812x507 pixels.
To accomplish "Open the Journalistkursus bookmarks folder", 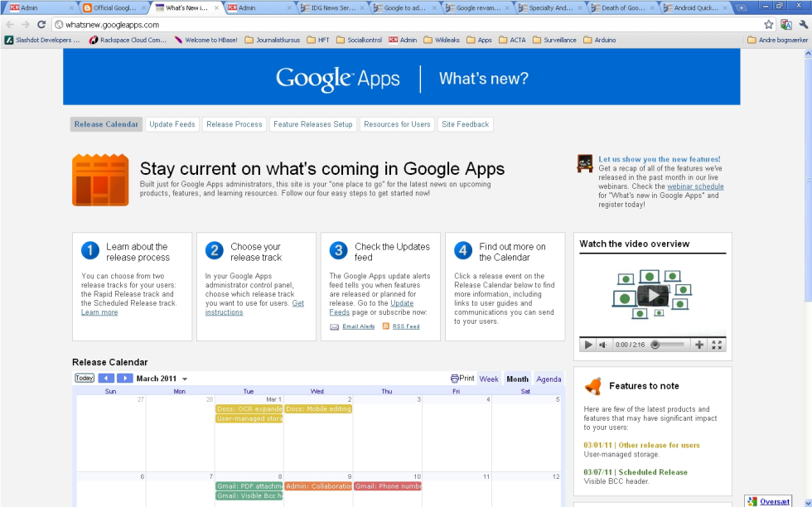I will (273, 40).
